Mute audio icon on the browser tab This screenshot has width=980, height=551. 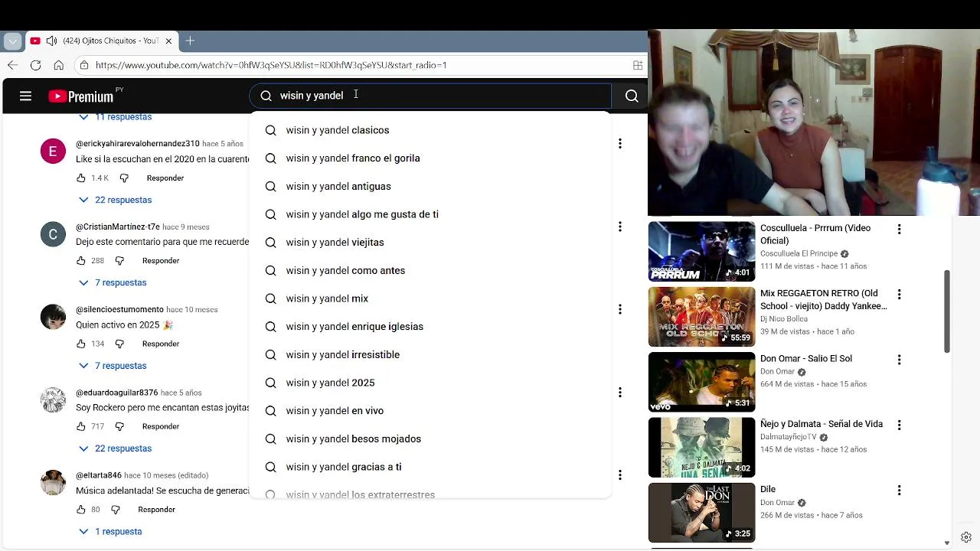[x=51, y=41]
